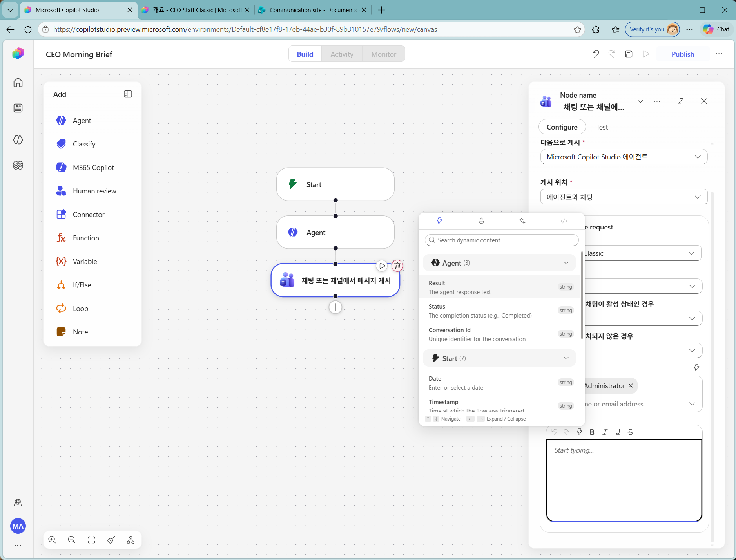This screenshot has height=560, width=736.
Task: Add an If/Else branch node
Action: coord(92,285)
